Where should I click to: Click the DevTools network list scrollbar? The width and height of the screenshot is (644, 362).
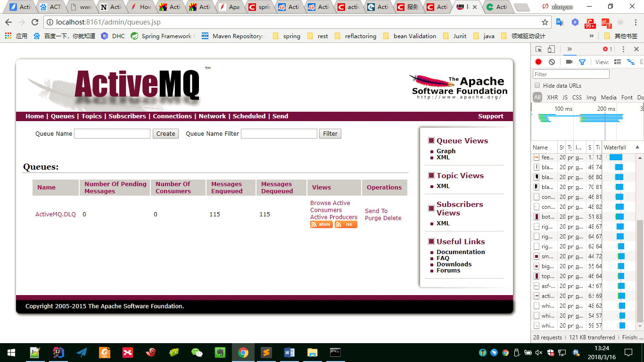tap(640, 272)
